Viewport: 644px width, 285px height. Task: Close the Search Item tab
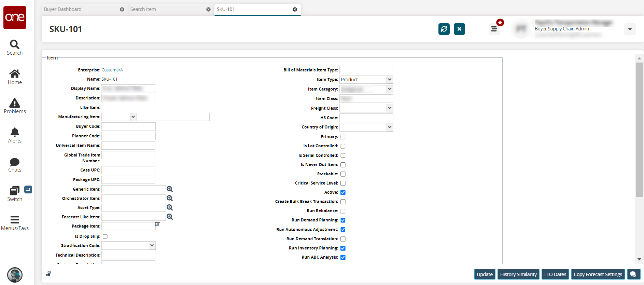pos(208,10)
